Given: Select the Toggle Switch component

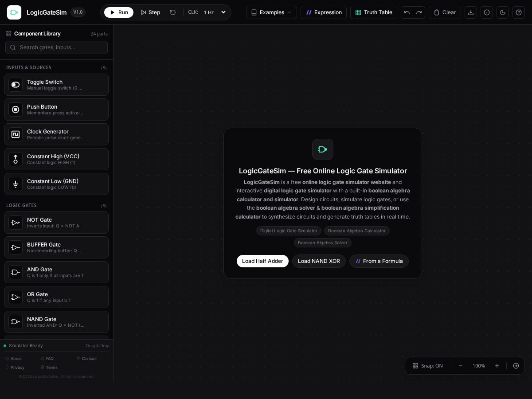Looking at the screenshot, I should tap(56, 85).
